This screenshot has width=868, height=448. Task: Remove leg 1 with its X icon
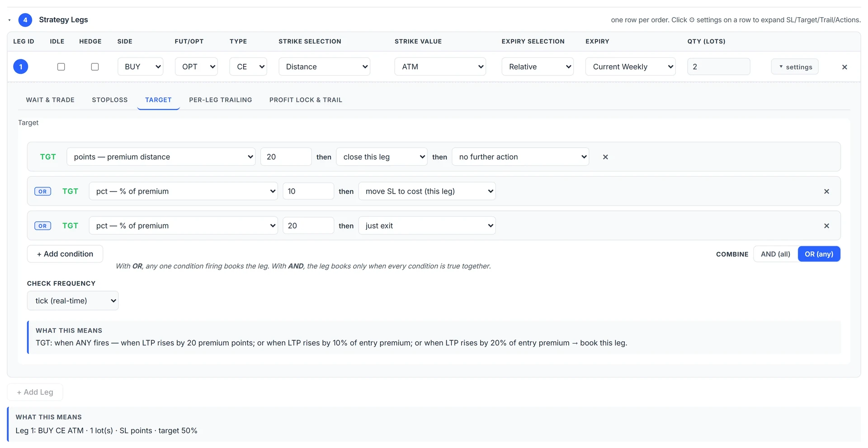pyautogui.click(x=844, y=67)
